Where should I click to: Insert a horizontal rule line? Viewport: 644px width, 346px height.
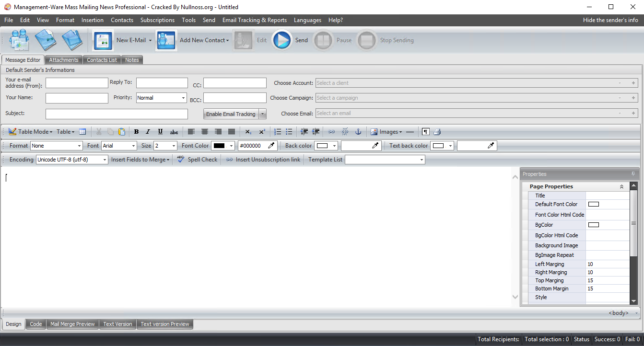coord(410,132)
